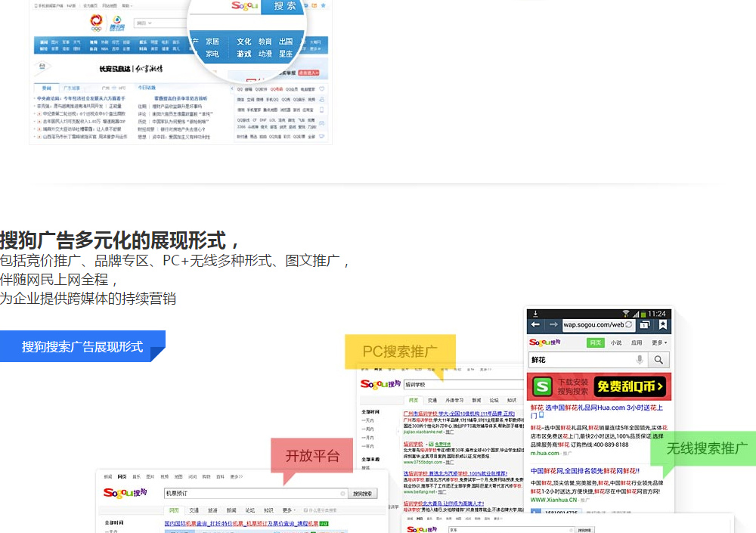Tap the refresh icon in mobile address bar
The image size is (756, 533).
(629, 324)
